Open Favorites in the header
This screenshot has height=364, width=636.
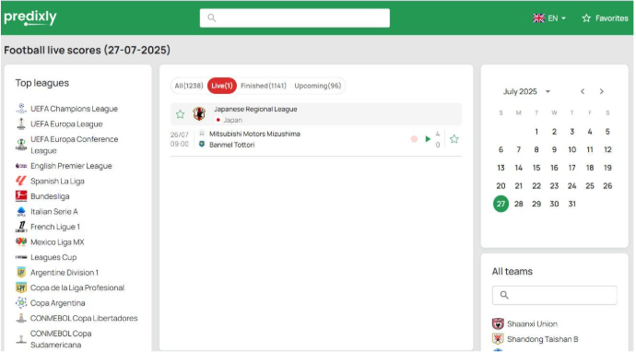click(x=605, y=18)
